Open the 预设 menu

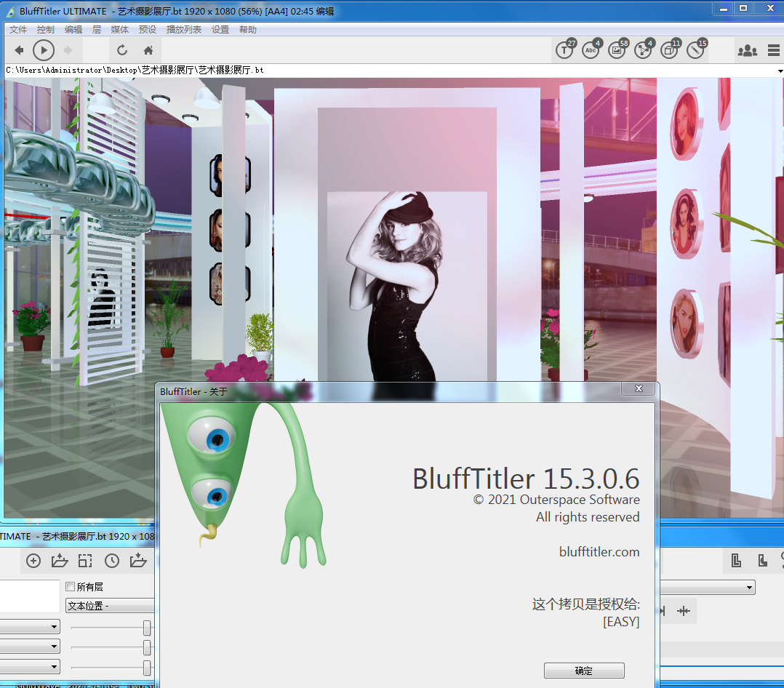[x=148, y=30]
